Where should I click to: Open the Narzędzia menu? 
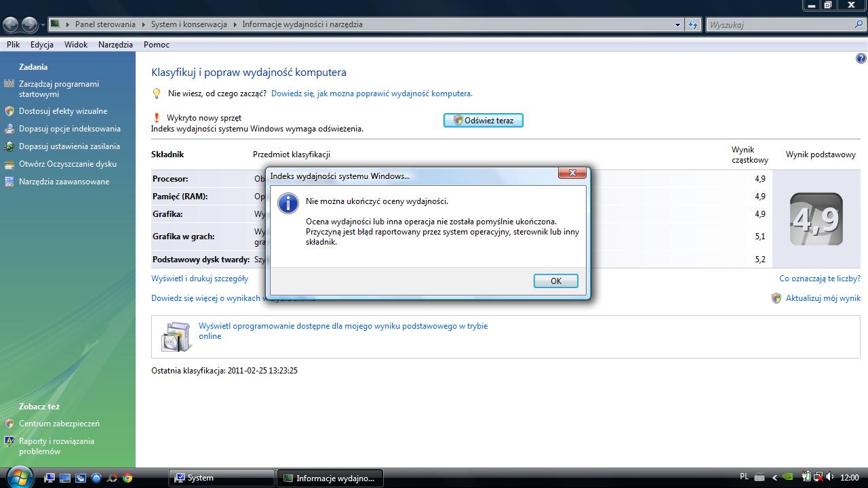click(115, 45)
